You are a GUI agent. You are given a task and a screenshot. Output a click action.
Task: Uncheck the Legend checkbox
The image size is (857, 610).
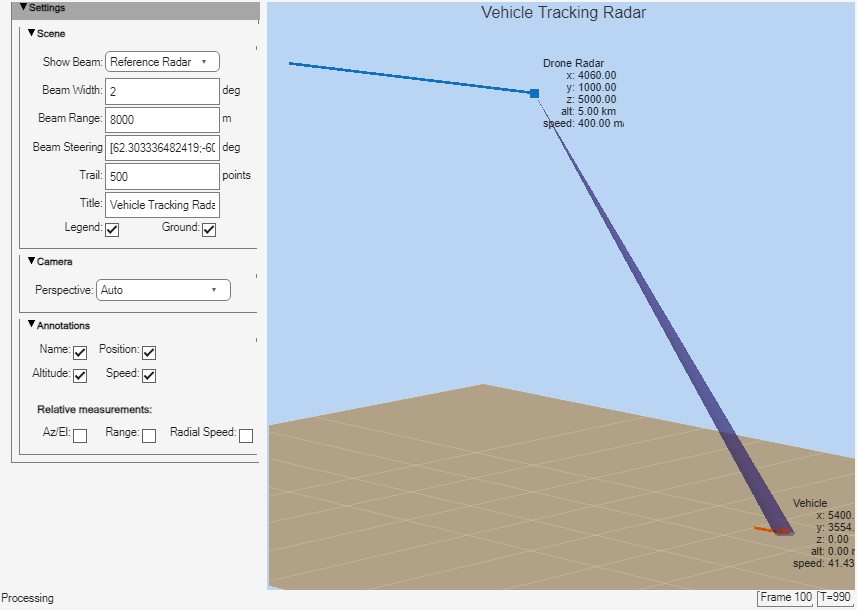(x=112, y=230)
